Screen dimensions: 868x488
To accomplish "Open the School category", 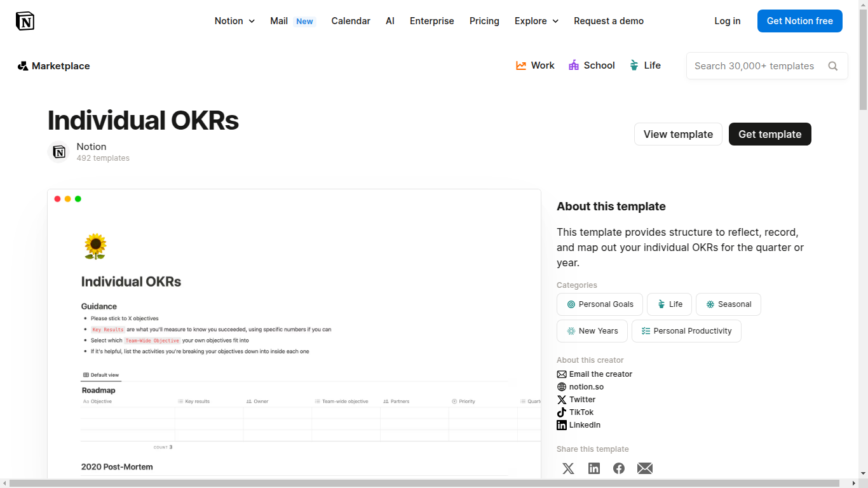I will tap(592, 65).
